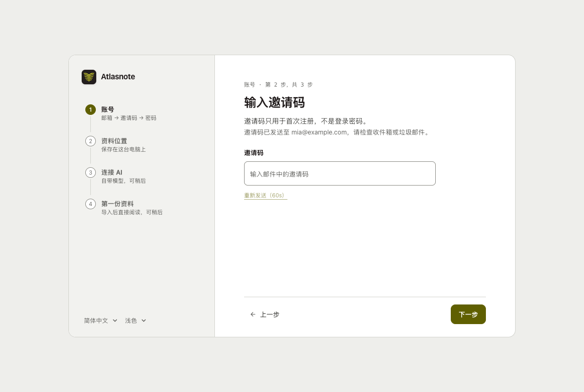Screen dimensions: 584x392
Task: Click the Atlasnote app name text
Action: click(118, 77)
